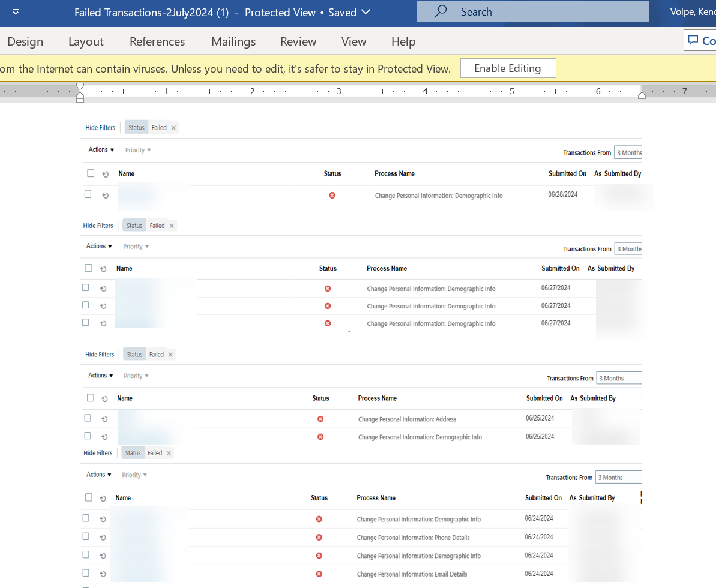Screen dimensions: 716x588
Task: Switch to the Review ribbon tab
Action: [298, 41]
